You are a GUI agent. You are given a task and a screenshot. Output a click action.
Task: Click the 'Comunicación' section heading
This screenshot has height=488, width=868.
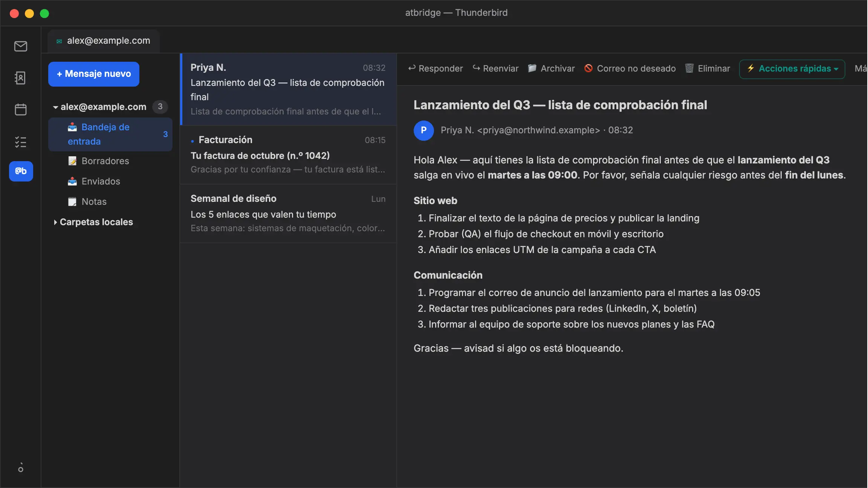click(448, 275)
